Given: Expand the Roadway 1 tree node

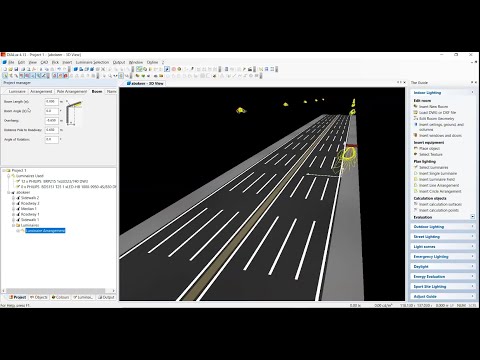Looking at the screenshot, I should [x=13, y=214].
